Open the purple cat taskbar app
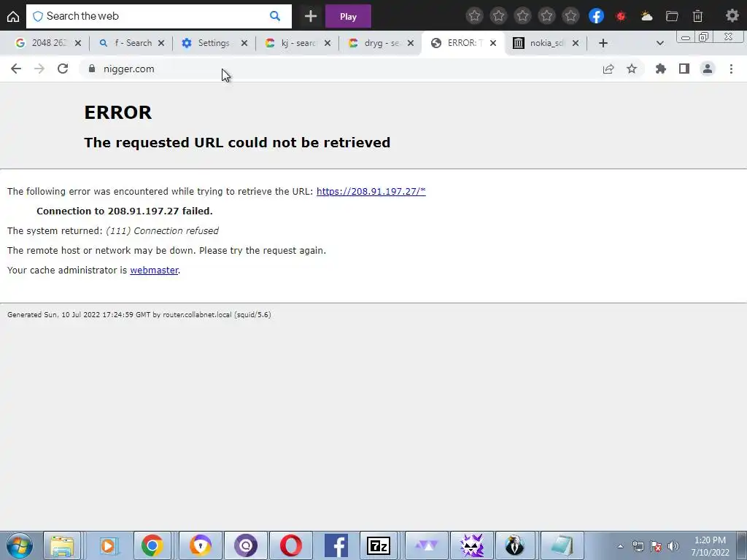 tap(472, 545)
